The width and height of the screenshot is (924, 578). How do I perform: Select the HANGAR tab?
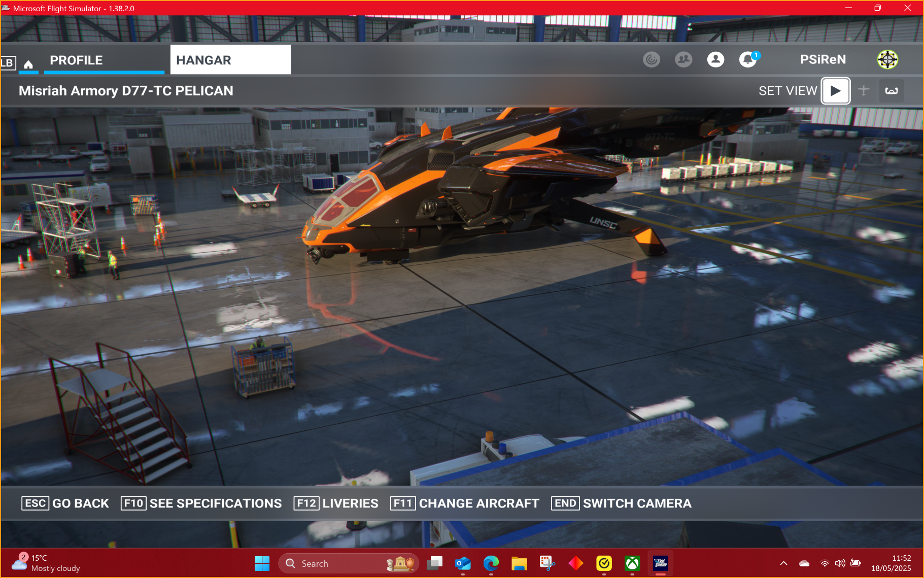click(x=230, y=60)
